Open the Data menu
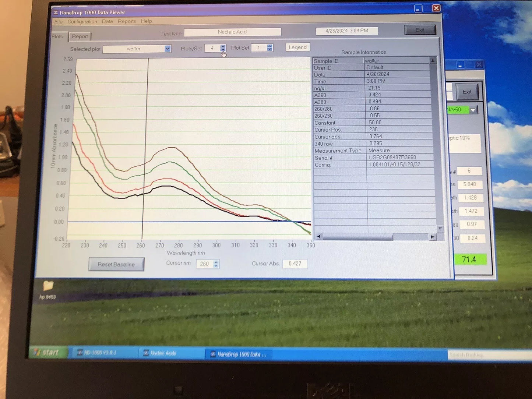532x399 pixels. pos(108,21)
